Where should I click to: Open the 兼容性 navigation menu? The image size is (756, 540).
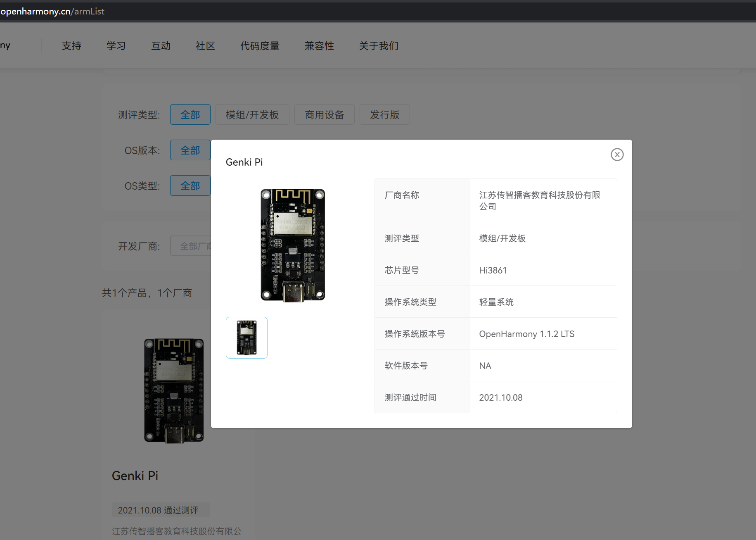(319, 46)
